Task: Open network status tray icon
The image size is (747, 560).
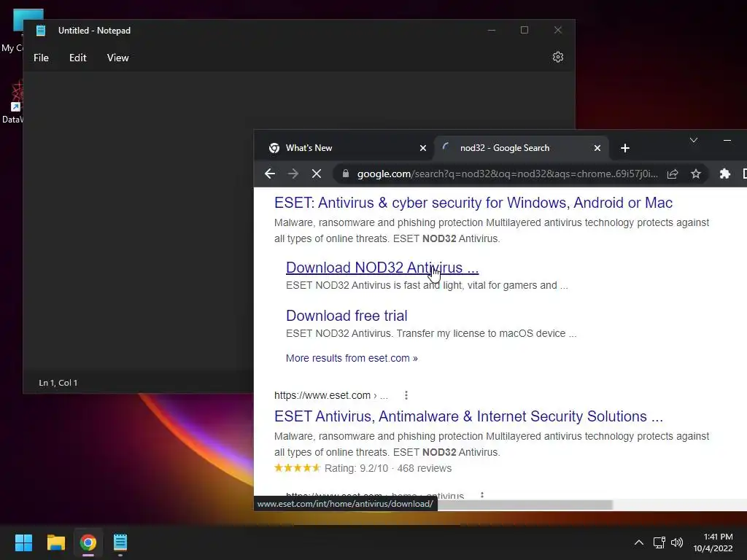Action: pos(659,542)
